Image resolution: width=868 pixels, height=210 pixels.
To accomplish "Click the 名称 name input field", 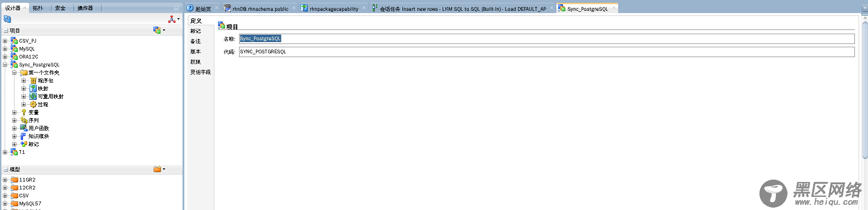I will [x=547, y=38].
